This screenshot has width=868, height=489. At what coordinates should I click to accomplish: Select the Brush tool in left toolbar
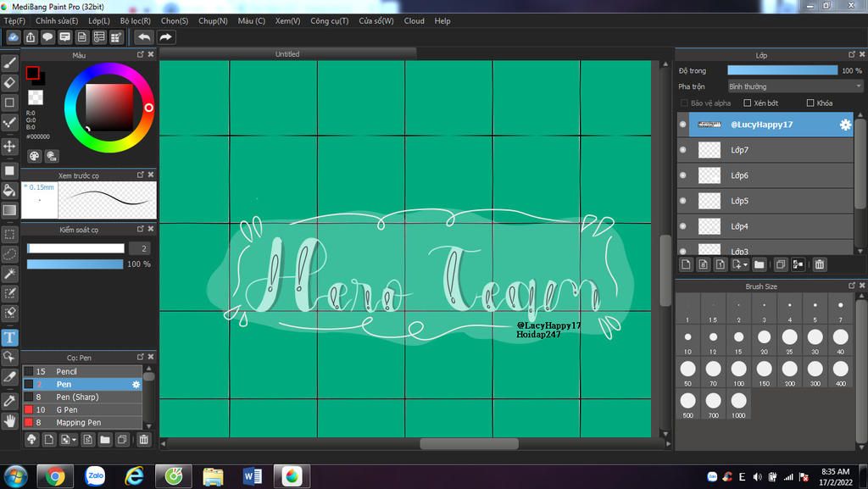coord(9,63)
